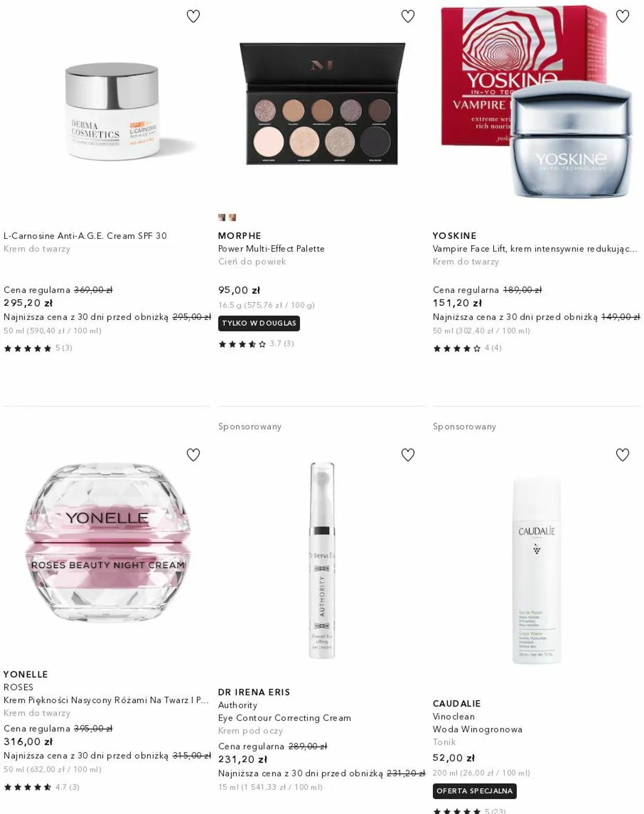Add Derma Cosmetics L-Carnosine cream to wishlist
644x814 pixels.
[193, 16]
